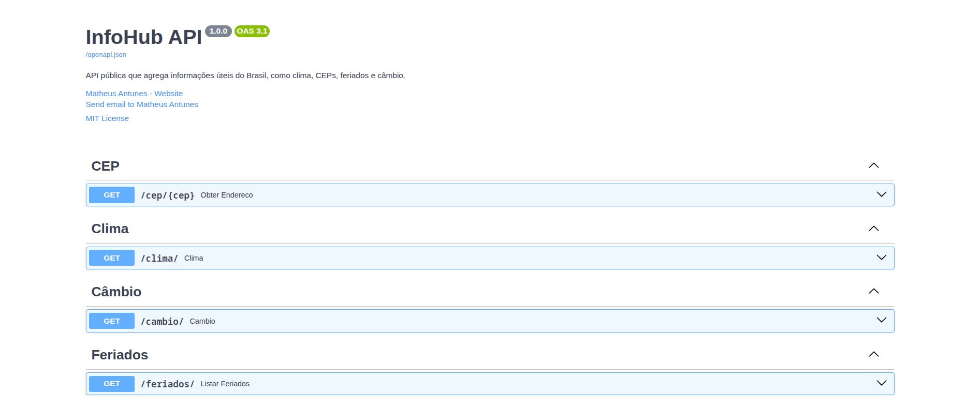Collapse the Câmbio section using its arrow
The height and width of the screenshot is (408, 980).
873,291
